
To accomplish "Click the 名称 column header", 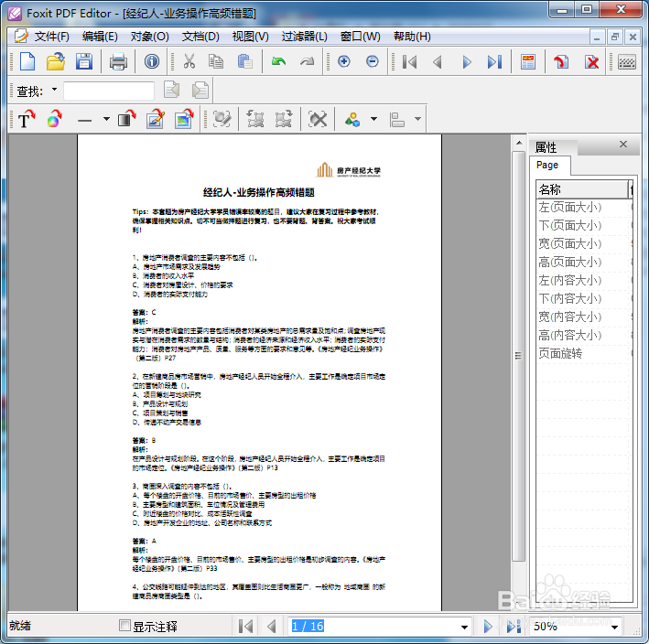I will pos(582,189).
